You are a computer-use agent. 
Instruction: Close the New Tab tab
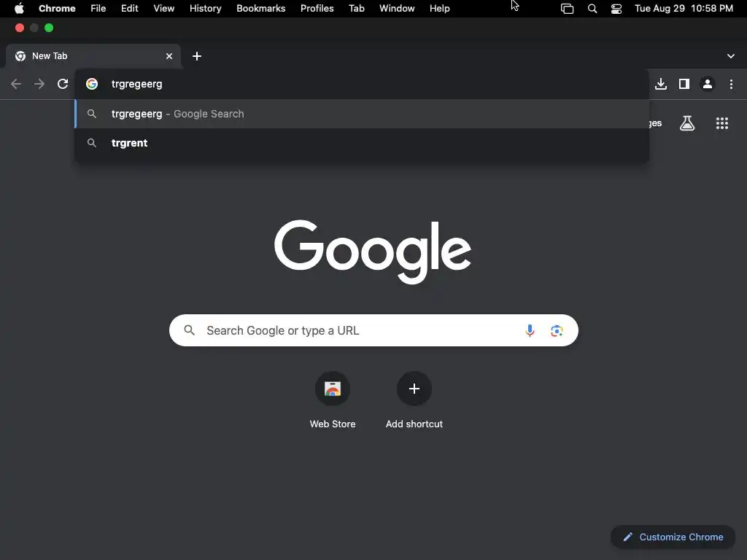(x=169, y=56)
